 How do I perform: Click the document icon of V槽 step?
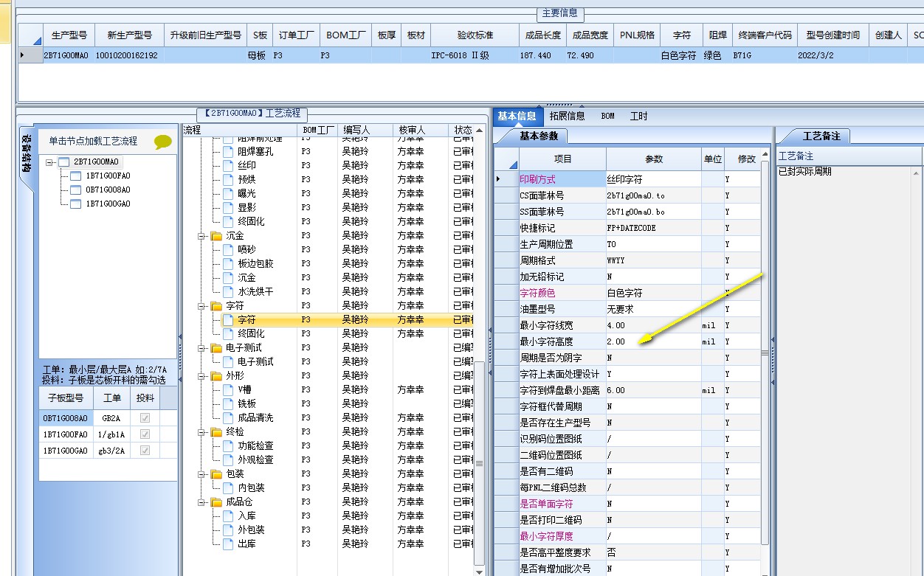[x=228, y=389]
